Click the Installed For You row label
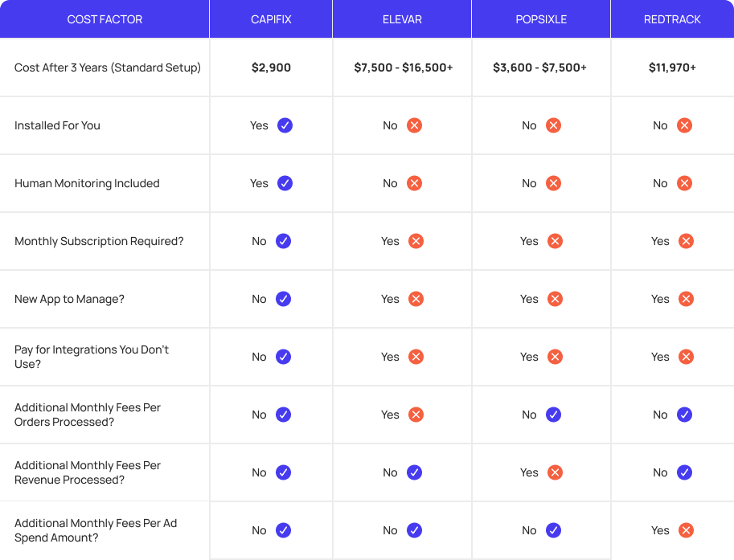Screen dimensions: 734x560 57,125
